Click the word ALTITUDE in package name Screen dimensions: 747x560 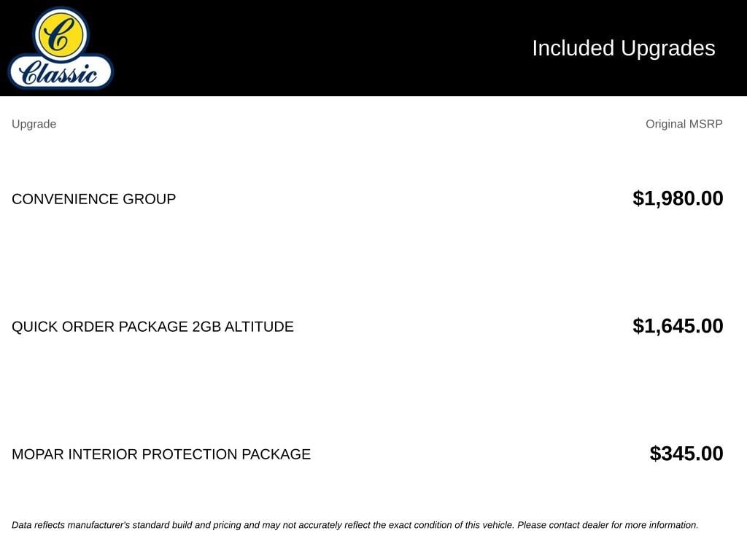[259, 326]
